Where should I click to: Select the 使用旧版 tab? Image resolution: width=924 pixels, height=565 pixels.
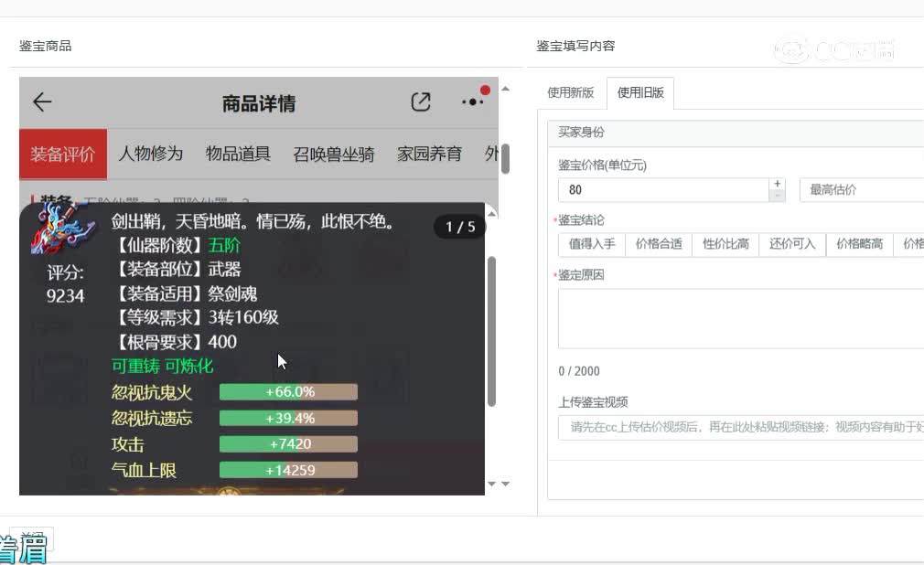coord(640,92)
